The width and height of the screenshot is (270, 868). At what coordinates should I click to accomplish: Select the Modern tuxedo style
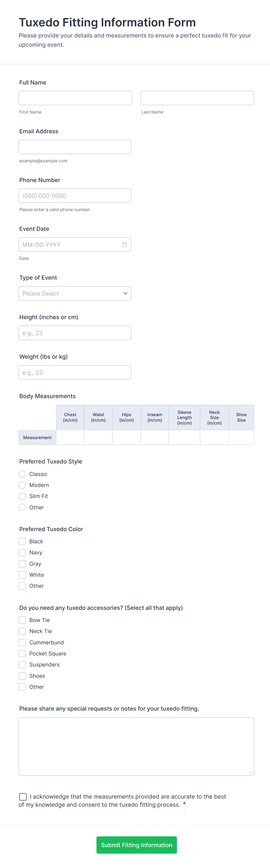click(x=22, y=485)
